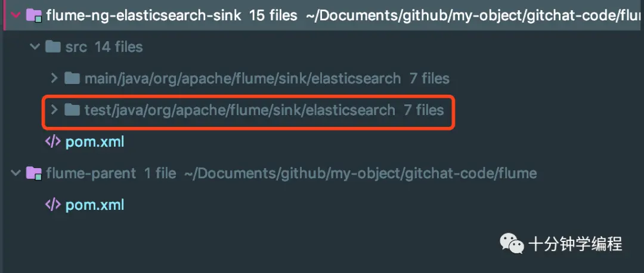Expand the test/java/org/apache/flume folder chevron
644x273 pixels.
54,110
